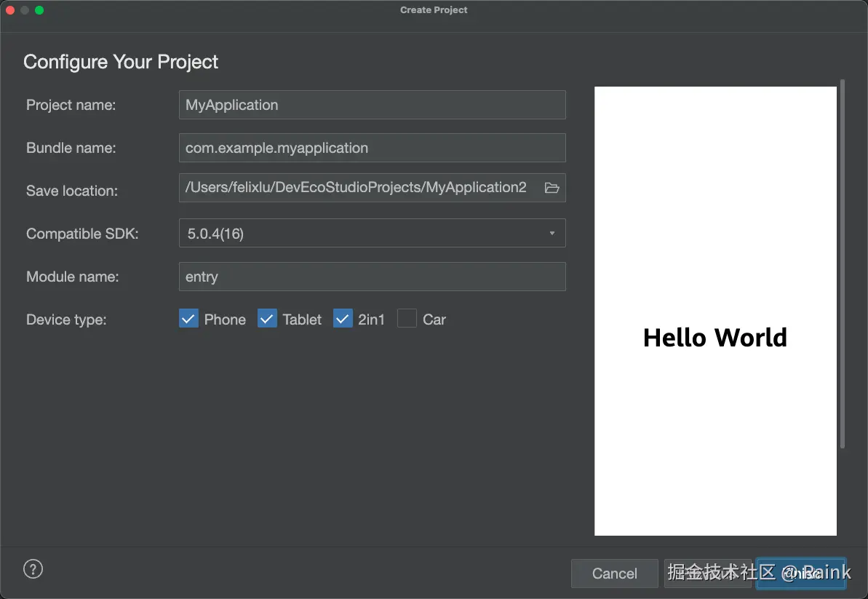Screen dimensions: 868x599
Task: Click the Cancel button
Action: (615, 574)
